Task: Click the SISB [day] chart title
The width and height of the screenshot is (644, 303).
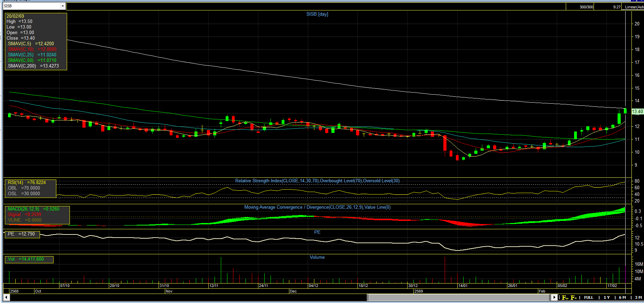Action: [x=317, y=14]
